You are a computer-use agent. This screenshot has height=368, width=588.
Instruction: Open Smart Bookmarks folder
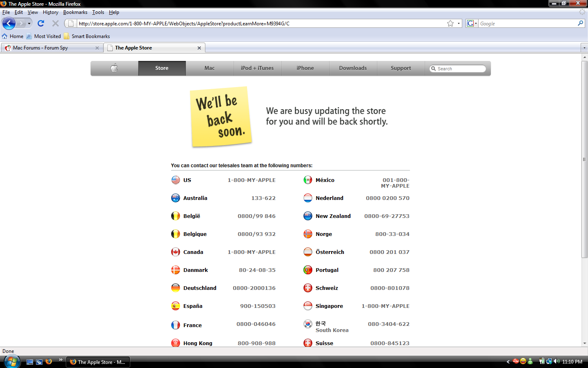tap(87, 36)
